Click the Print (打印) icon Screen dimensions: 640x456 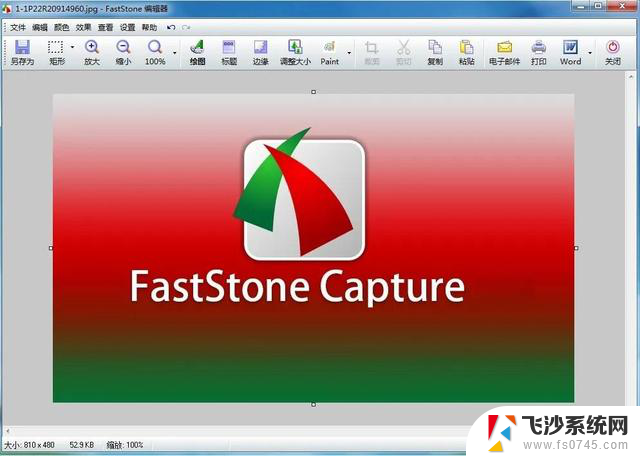539,52
